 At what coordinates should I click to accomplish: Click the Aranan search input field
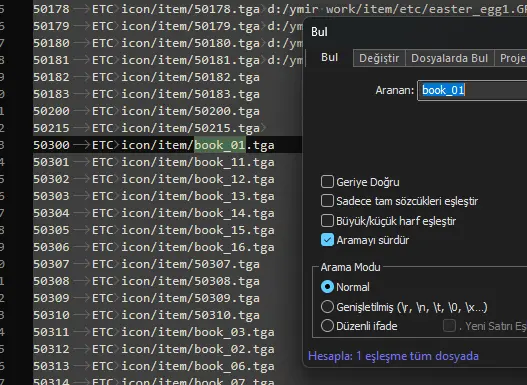coord(472,90)
